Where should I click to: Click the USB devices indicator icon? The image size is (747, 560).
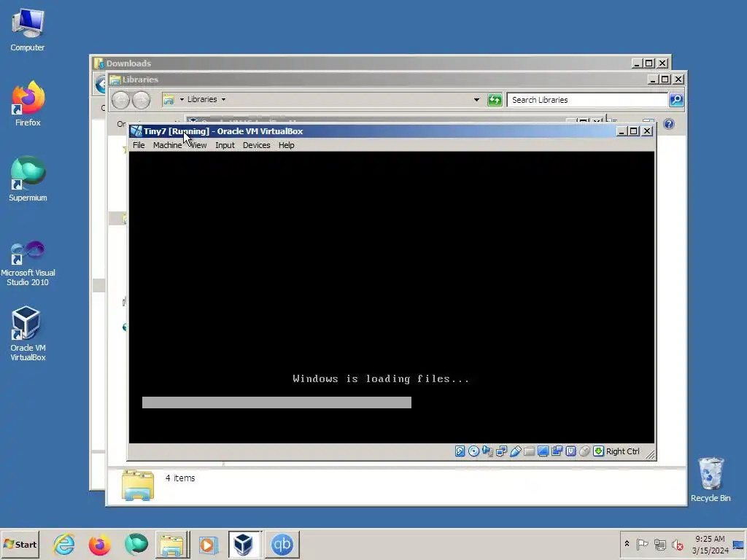tap(516, 451)
